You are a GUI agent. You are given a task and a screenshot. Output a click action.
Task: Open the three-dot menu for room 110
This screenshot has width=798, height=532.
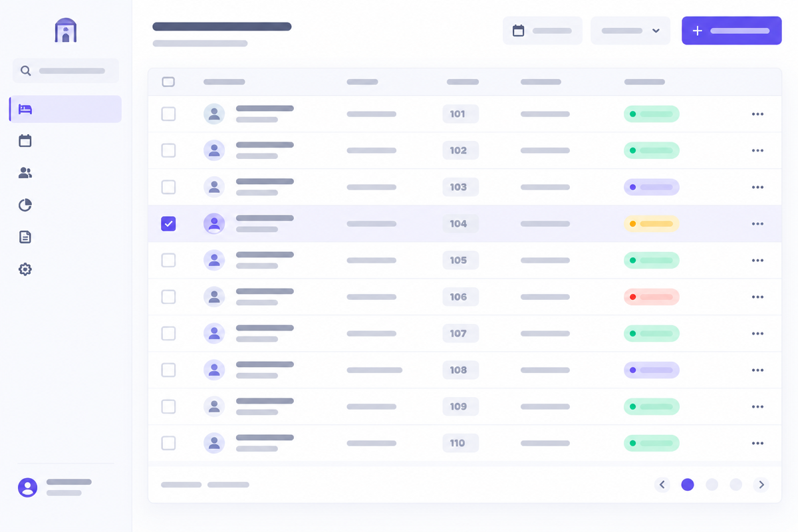click(x=757, y=443)
